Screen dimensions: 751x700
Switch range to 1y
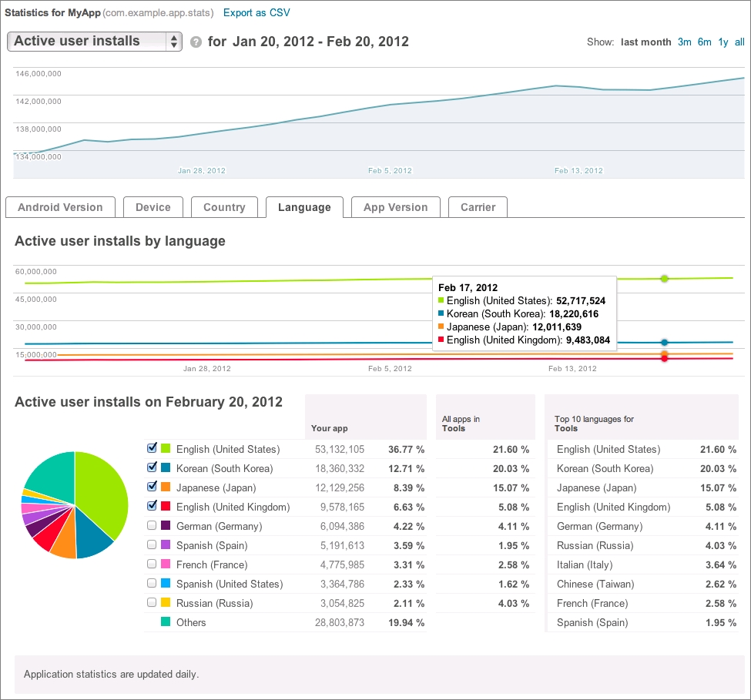(x=723, y=42)
